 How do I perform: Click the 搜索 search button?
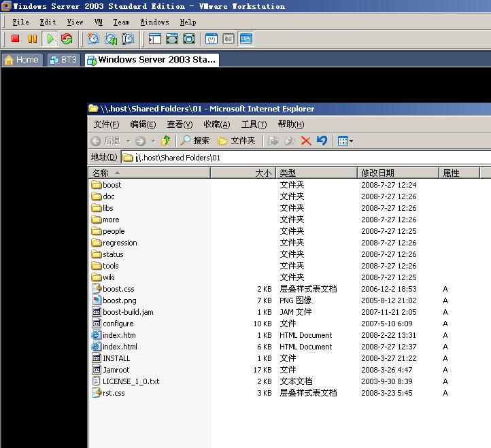(x=194, y=141)
